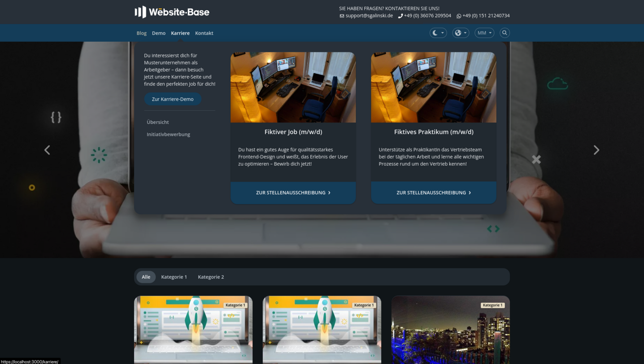644x364 pixels.
Task: Click the Website-Base logo
Action: coord(172,12)
